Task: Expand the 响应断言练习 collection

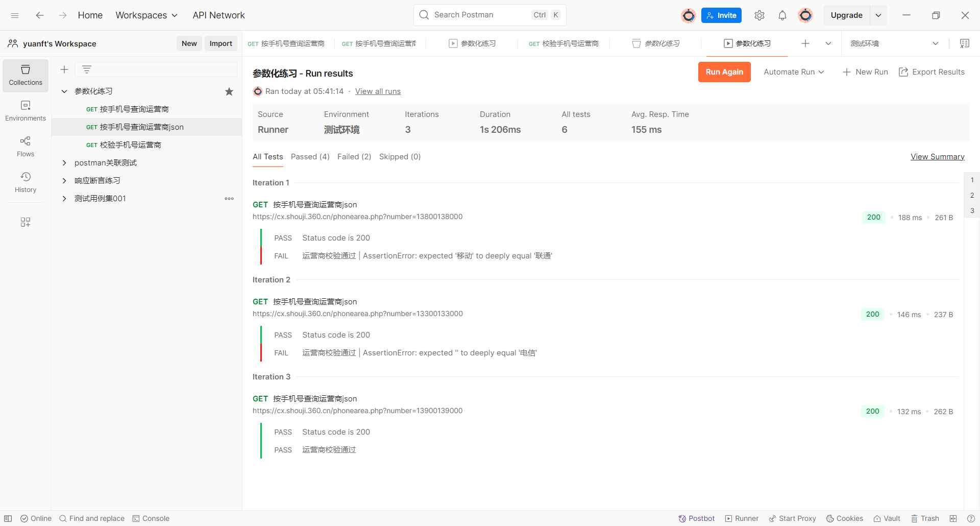Action: pos(64,181)
